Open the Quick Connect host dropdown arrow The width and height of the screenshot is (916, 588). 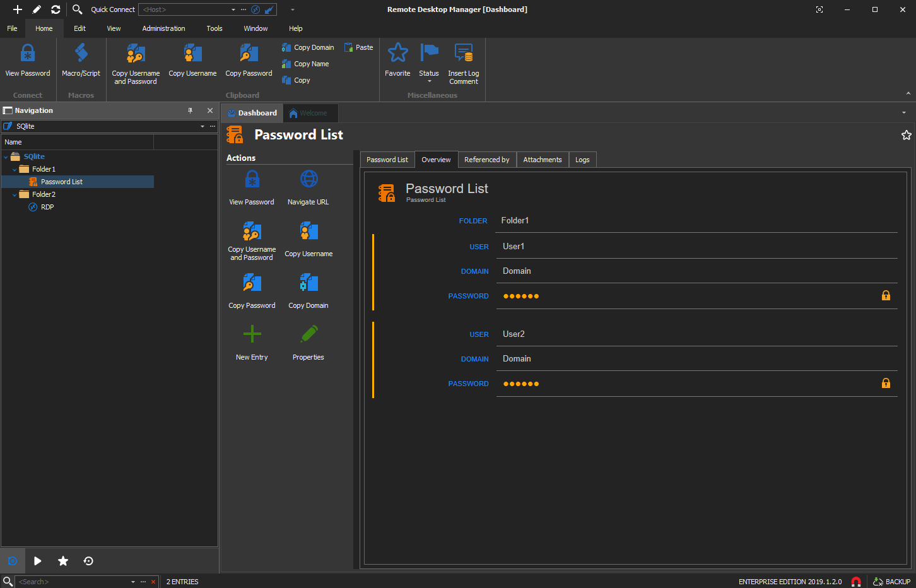pos(233,9)
